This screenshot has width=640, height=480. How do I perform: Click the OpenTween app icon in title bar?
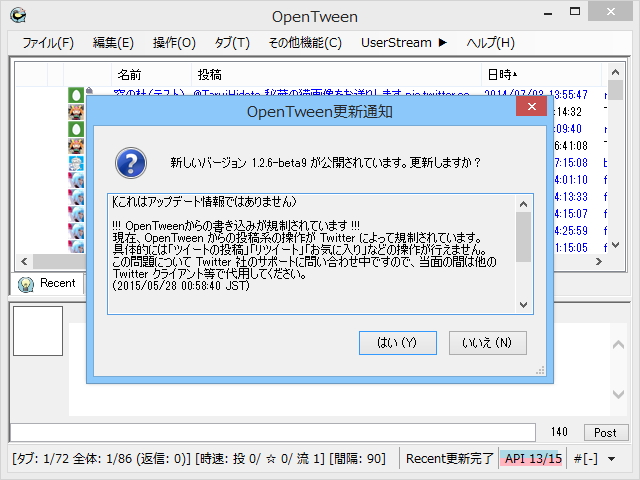18,16
